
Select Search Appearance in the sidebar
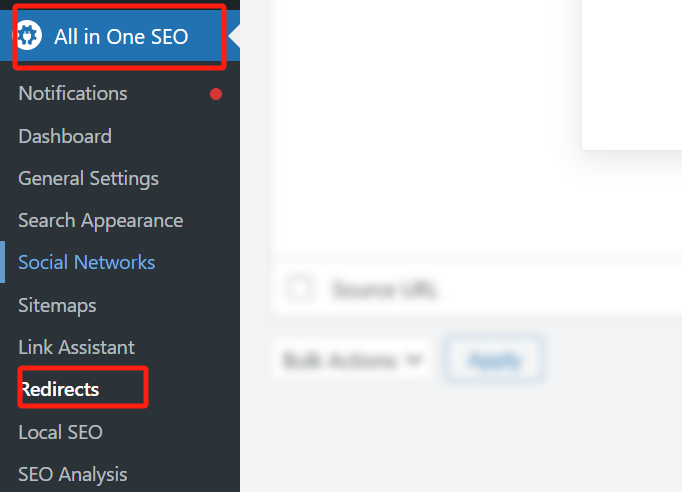pyautogui.click(x=100, y=220)
